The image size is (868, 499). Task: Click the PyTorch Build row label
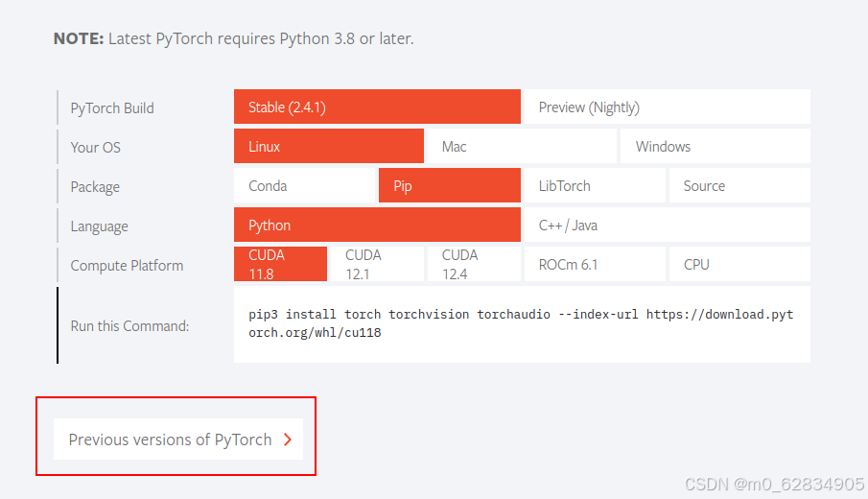112,108
